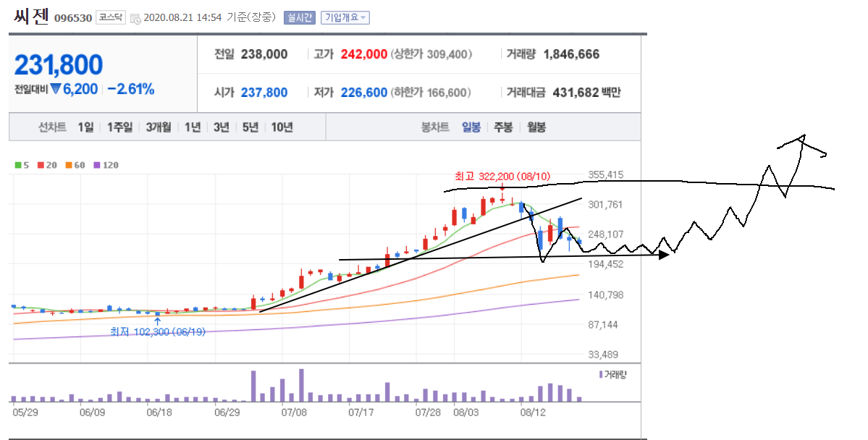Click the red 최고 322,200 high marker

501,176
